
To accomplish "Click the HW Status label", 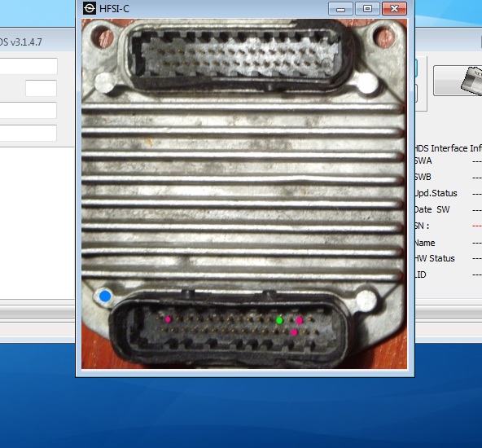I will click(434, 258).
